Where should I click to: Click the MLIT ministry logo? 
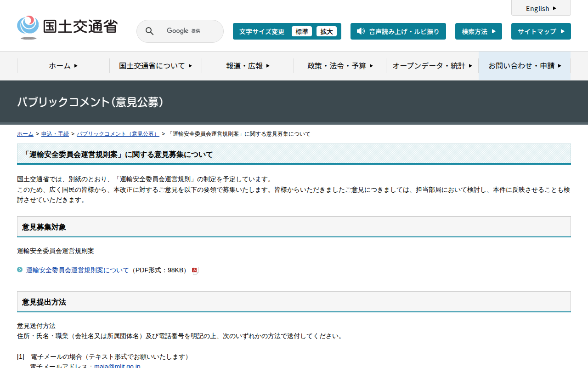click(67, 27)
